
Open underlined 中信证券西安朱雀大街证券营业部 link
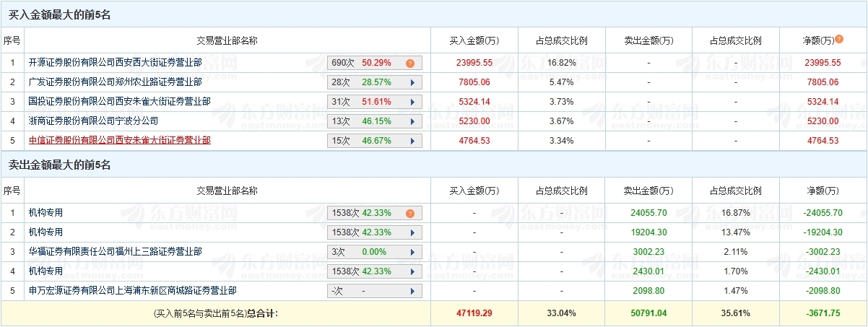[x=119, y=141]
